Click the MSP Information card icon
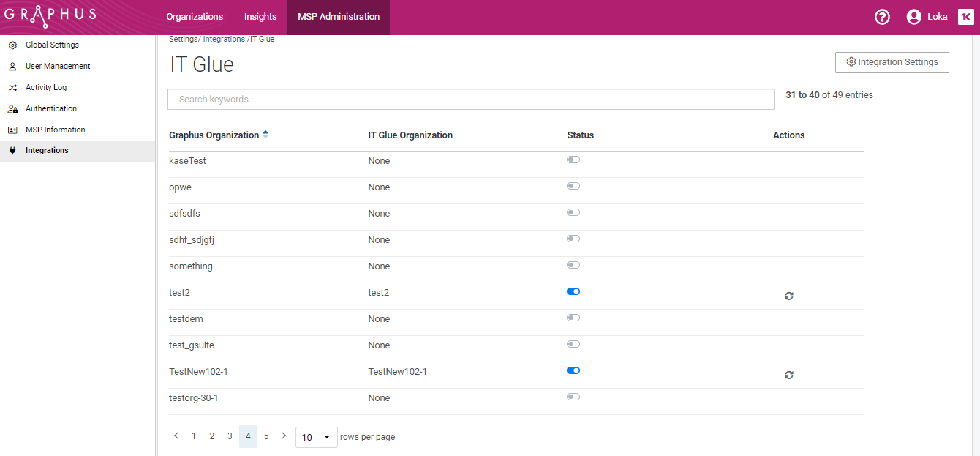 12,130
